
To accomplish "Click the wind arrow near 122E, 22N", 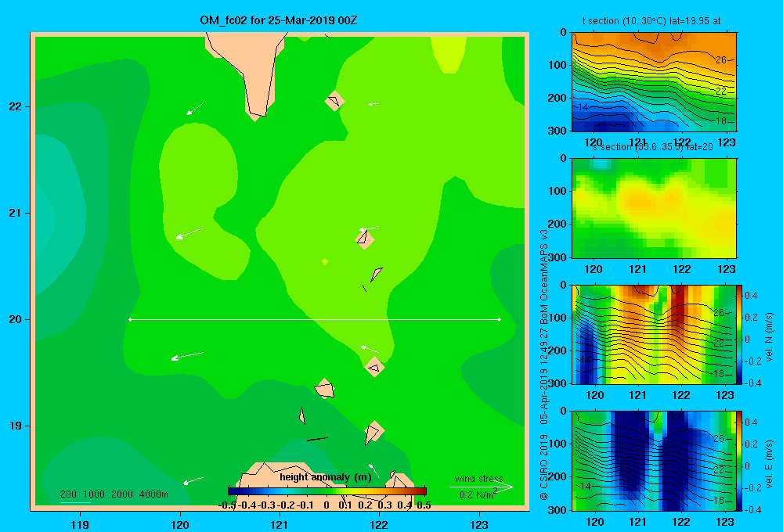I will (x=373, y=104).
